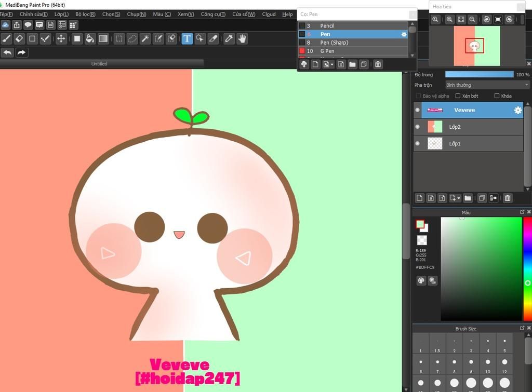
Task: Open the Xem menu
Action: coord(186,14)
